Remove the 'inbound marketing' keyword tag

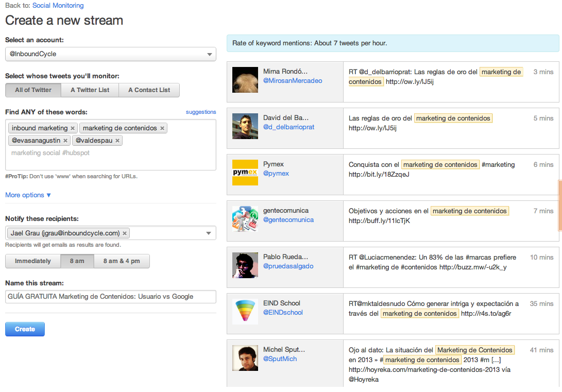pos(73,128)
